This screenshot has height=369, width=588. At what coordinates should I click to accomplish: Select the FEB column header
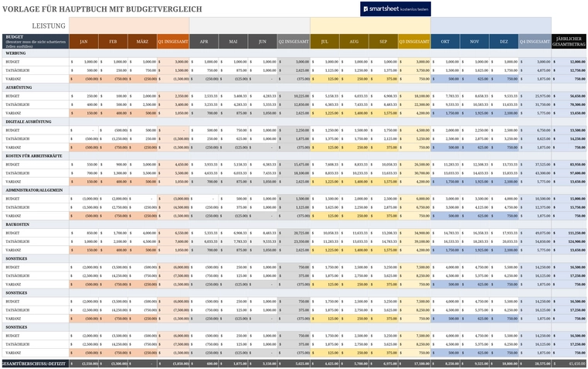(113, 42)
